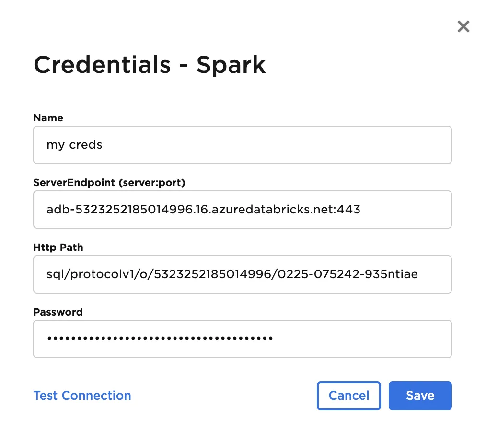This screenshot has height=448, width=486.
Task: Click the Test Connection link
Action: [x=82, y=396]
